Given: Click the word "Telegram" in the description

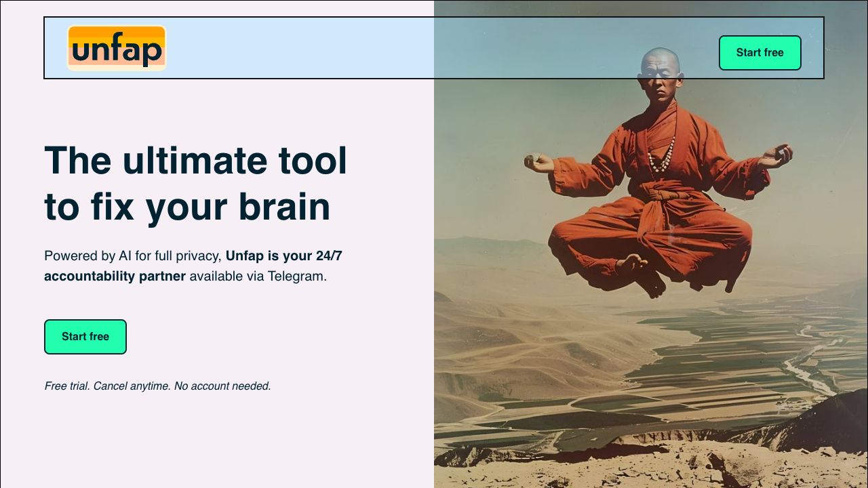Looking at the screenshot, I should click(x=296, y=277).
